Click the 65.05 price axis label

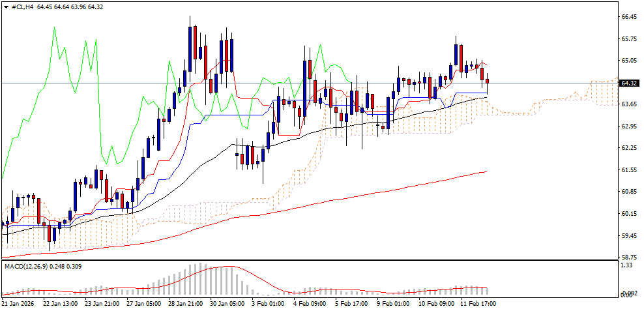(x=630, y=61)
